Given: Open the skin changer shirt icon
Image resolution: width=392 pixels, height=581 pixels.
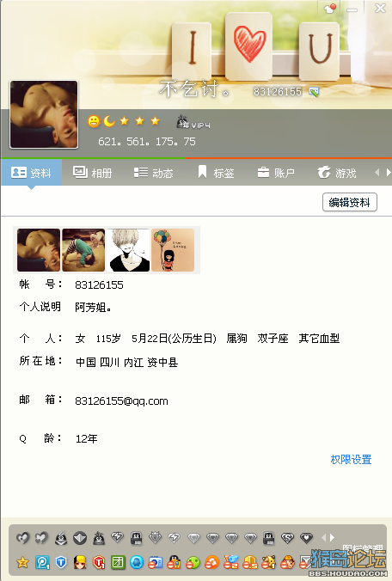Looking at the screenshot, I should (x=328, y=8).
